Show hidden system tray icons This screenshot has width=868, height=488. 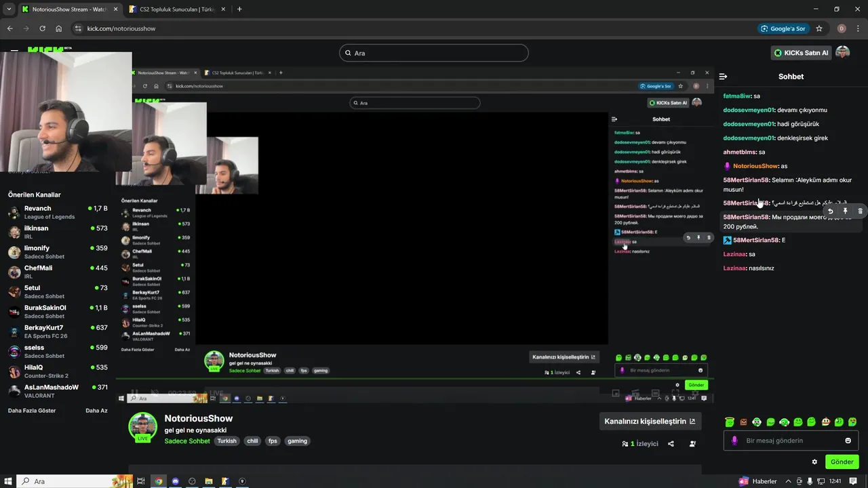coord(788,481)
